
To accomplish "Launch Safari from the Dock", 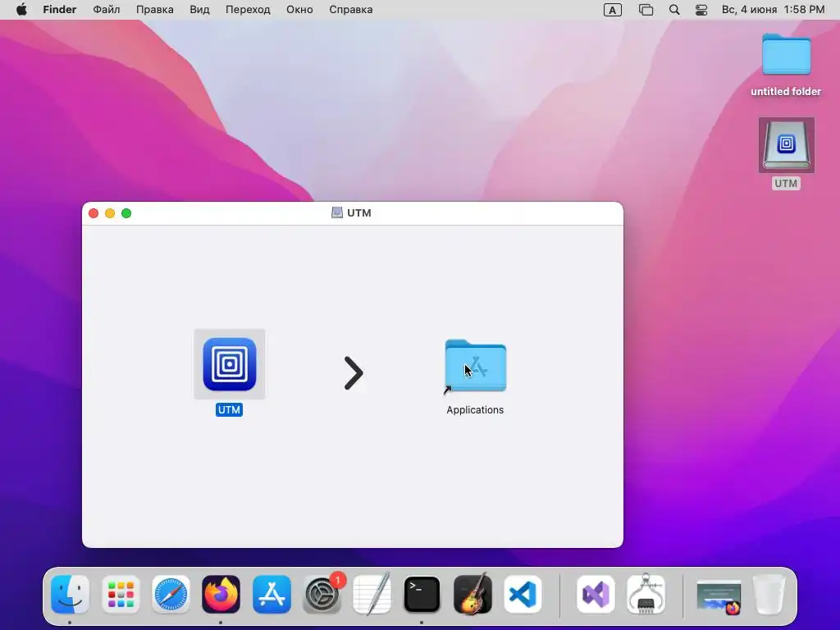I will pyautogui.click(x=171, y=594).
